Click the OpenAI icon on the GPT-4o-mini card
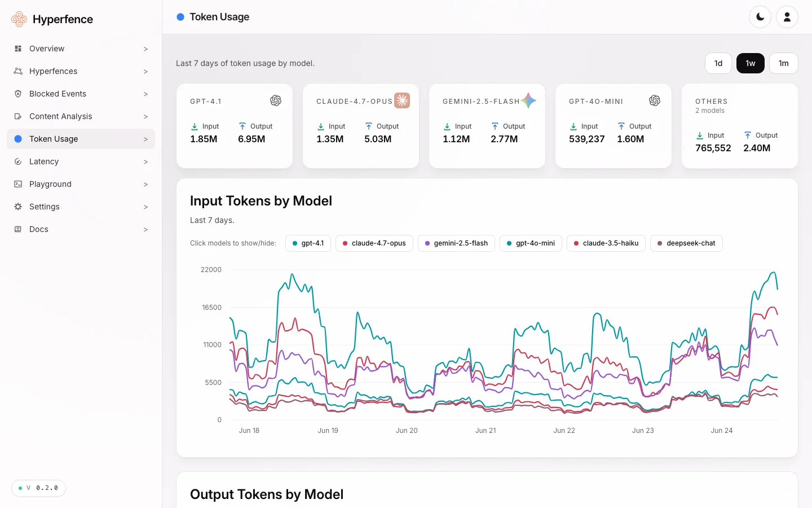 pos(655,100)
